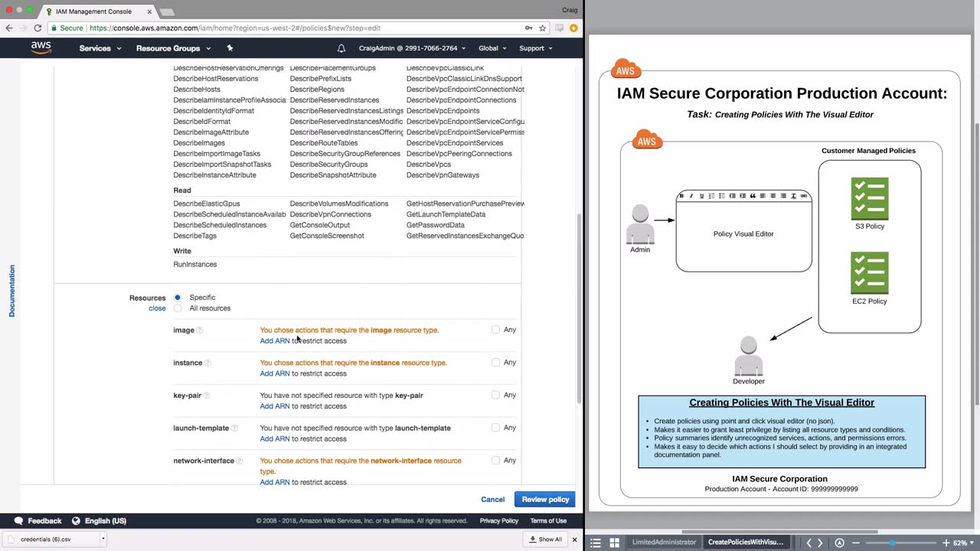Image resolution: width=980 pixels, height=551 pixels.
Task: Check Any for launch-template resource
Action: click(495, 428)
